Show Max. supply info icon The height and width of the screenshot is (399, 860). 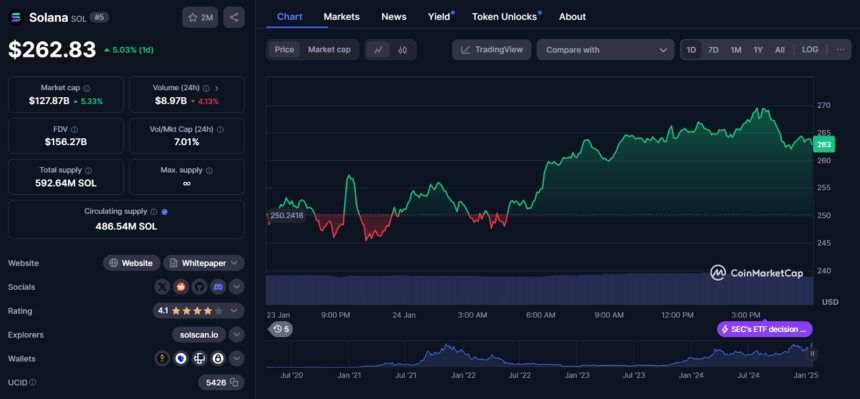coord(209,171)
